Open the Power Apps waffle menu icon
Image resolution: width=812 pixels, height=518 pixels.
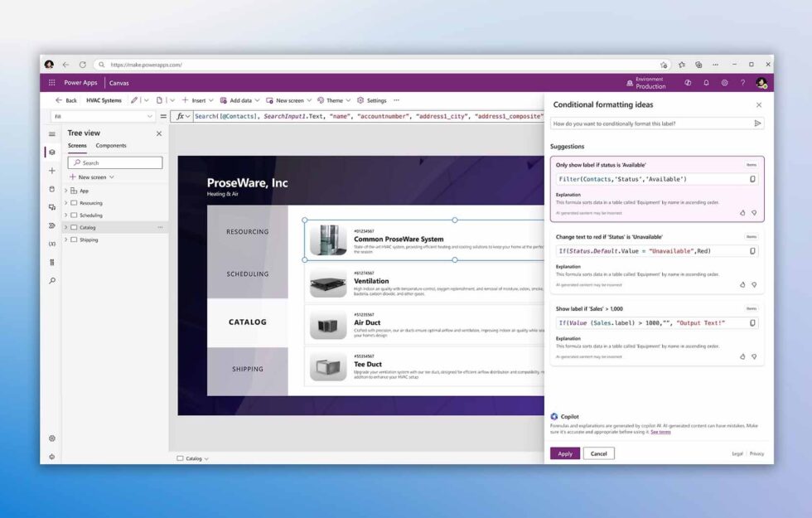52,83
